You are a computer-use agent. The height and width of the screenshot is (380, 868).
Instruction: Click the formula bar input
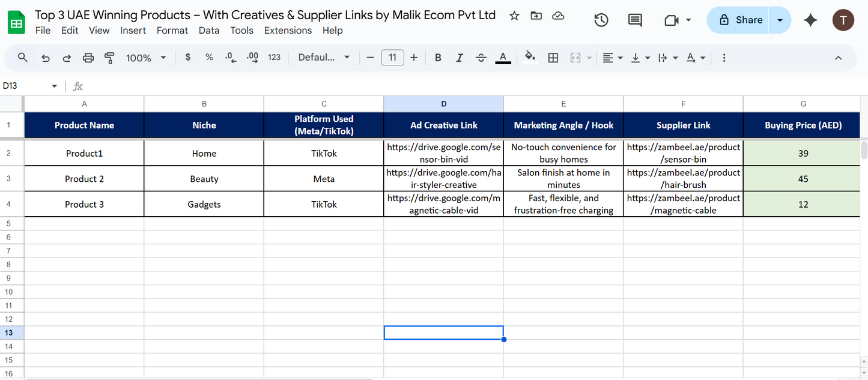475,86
